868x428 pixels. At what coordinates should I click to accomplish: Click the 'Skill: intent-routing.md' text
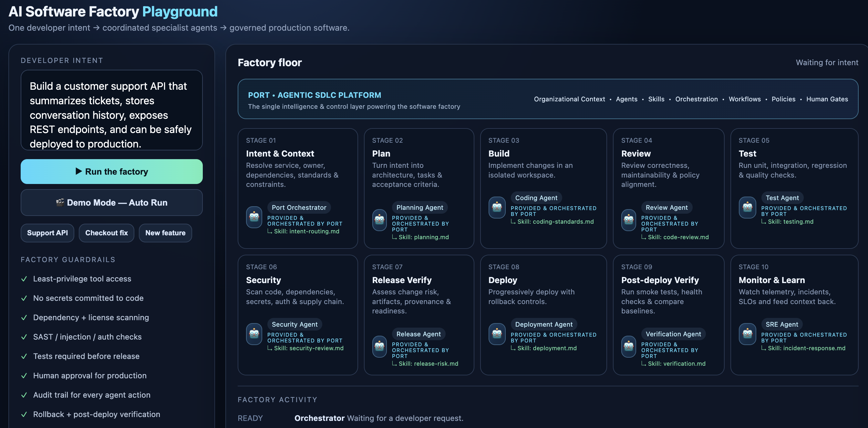tap(306, 232)
